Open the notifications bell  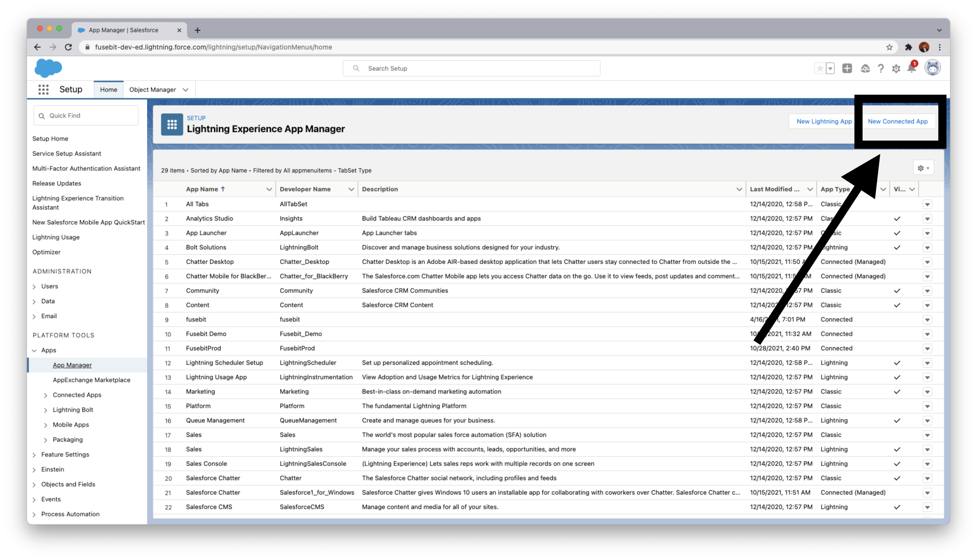click(x=911, y=68)
